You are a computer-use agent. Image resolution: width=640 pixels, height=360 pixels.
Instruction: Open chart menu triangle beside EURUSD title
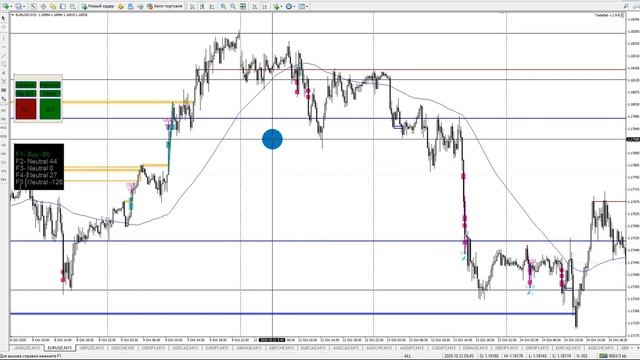13,15
